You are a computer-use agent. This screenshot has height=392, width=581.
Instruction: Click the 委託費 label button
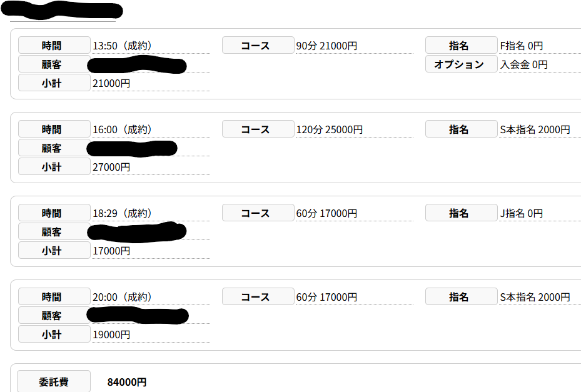[x=54, y=382]
